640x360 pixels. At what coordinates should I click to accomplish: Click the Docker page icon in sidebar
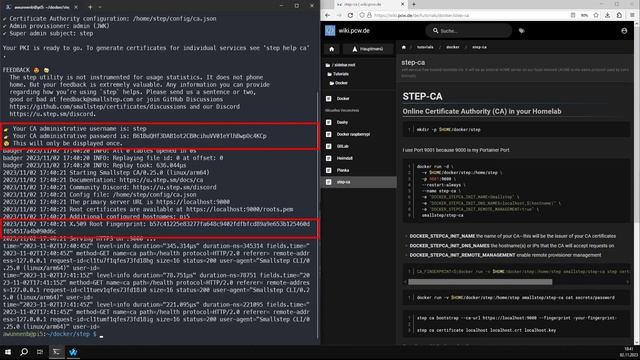pos(329,98)
